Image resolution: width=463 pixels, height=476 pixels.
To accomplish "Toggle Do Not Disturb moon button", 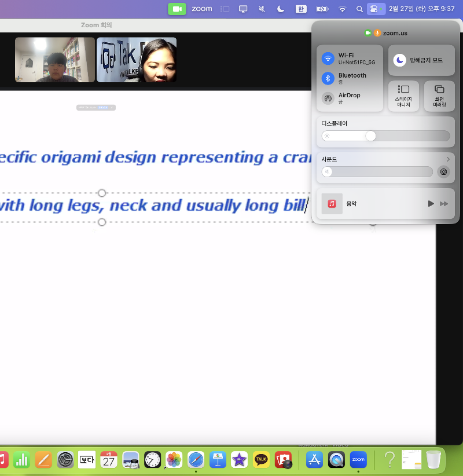I will pos(400,60).
